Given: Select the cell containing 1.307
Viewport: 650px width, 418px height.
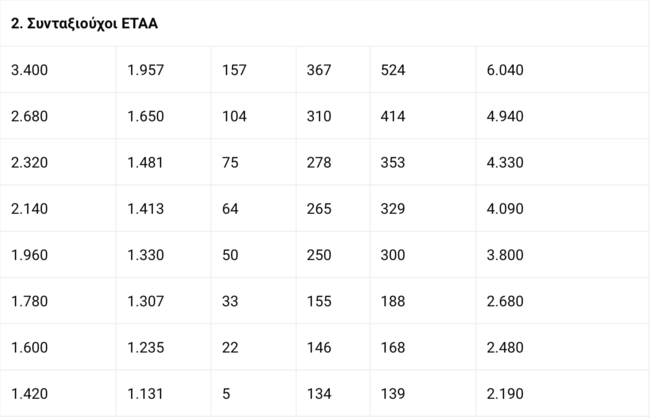Looking at the screenshot, I should pyautogui.click(x=146, y=300).
